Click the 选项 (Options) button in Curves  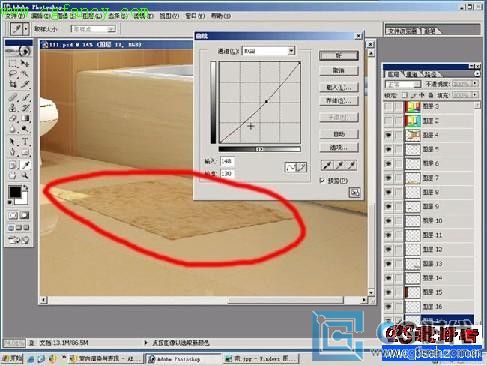tap(339, 147)
